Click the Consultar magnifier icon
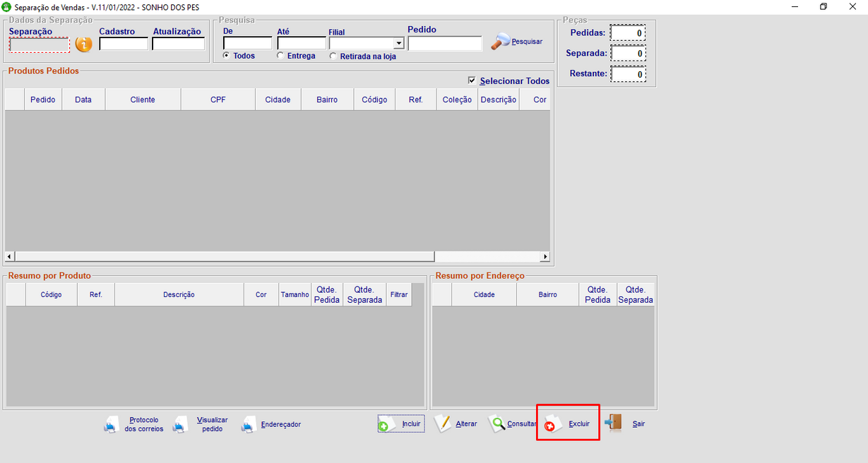This screenshot has height=463, width=868. pos(498,424)
